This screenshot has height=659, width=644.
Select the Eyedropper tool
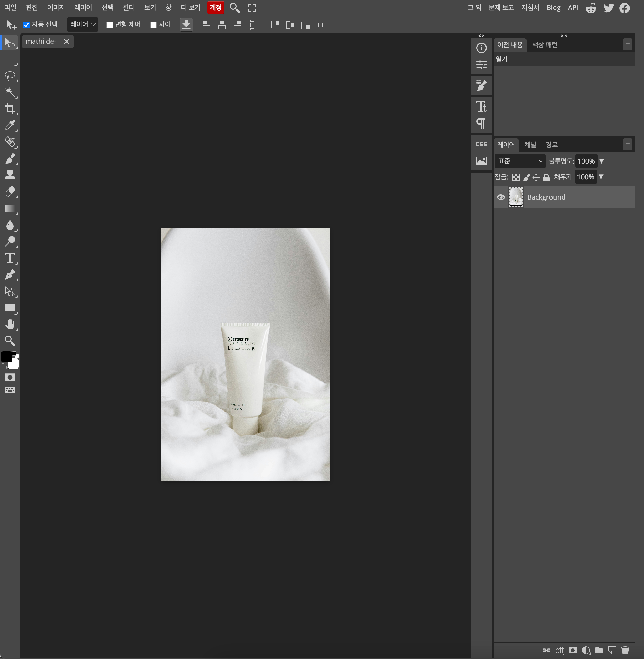10,125
